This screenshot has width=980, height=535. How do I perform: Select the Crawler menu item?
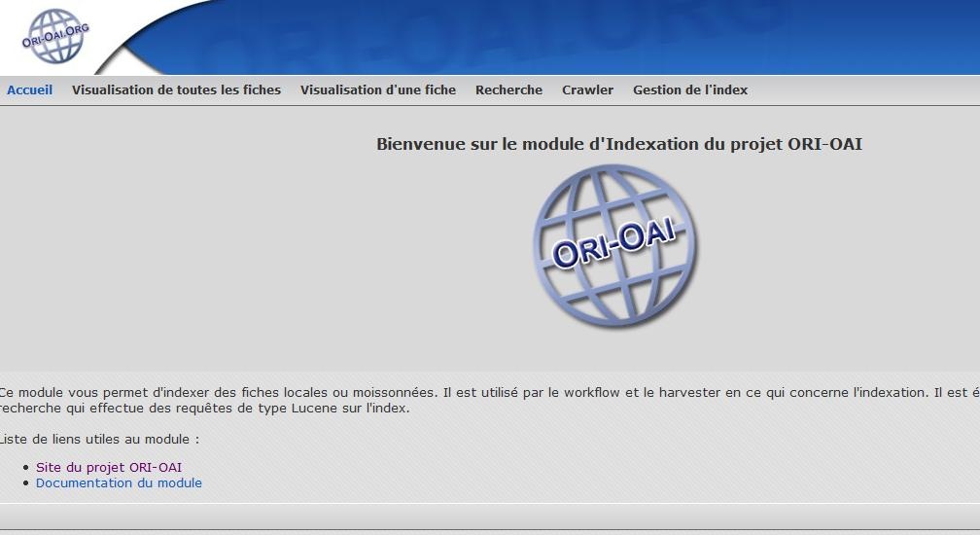pyautogui.click(x=587, y=90)
